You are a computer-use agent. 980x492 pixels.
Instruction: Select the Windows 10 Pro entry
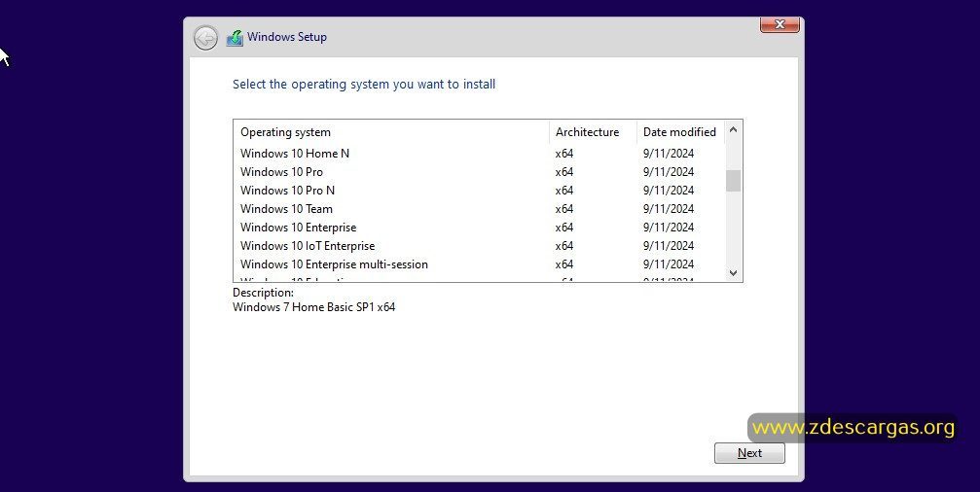click(x=479, y=172)
